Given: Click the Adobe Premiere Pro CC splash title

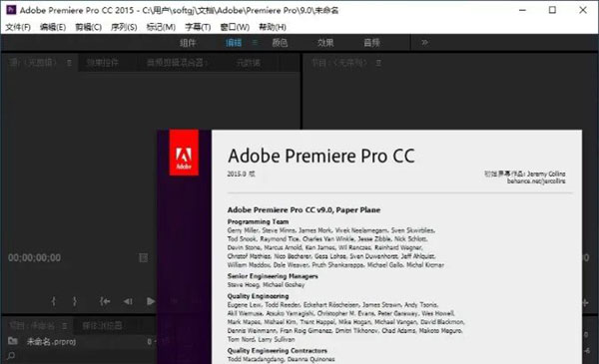Looking at the screenshot, I should [x=321, y=156].
